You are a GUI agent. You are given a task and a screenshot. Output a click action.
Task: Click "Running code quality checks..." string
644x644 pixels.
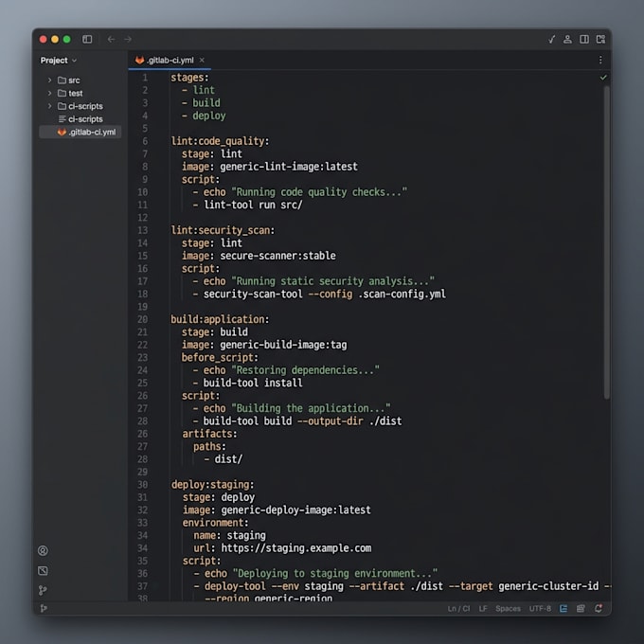(x=319, y=192)
